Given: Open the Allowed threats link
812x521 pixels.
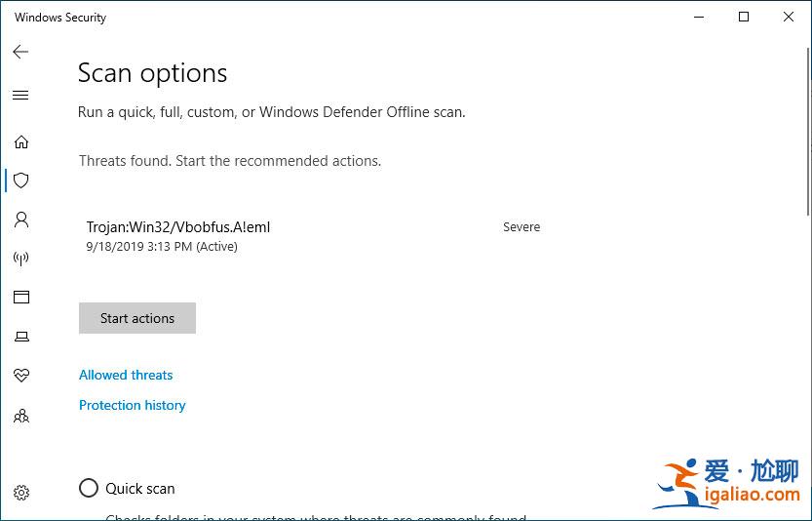Looking at the screenshot, I should point(126,375).
